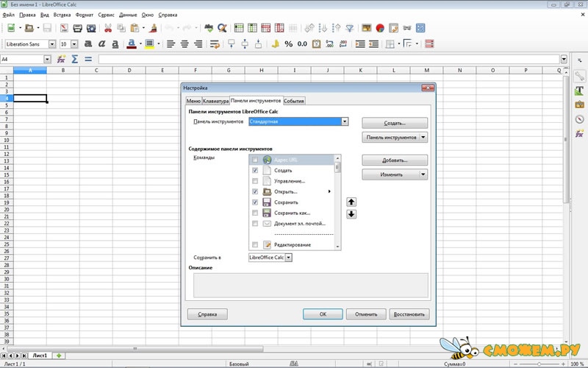Toggle Underline formatting icon
The image size is (588, 368).
coord(115,44)
